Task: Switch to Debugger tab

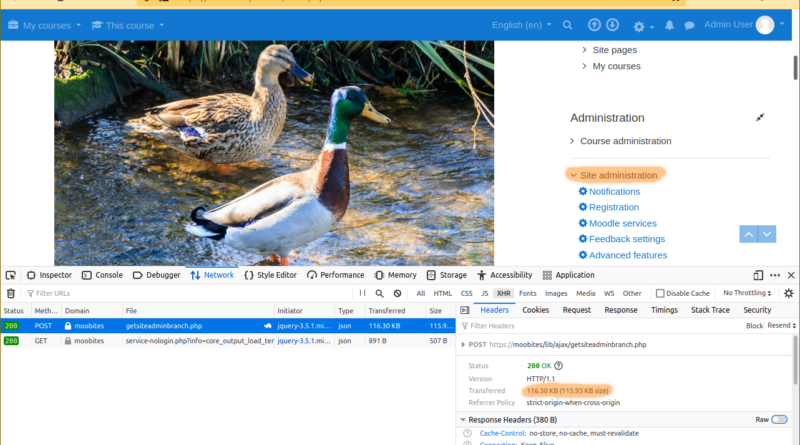Action: [x=156, y=275]
